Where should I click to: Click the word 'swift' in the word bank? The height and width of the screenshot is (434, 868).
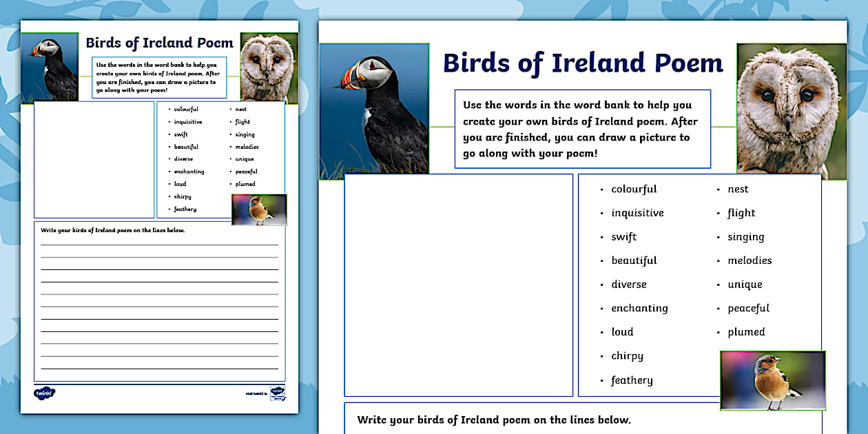(623, 236)
